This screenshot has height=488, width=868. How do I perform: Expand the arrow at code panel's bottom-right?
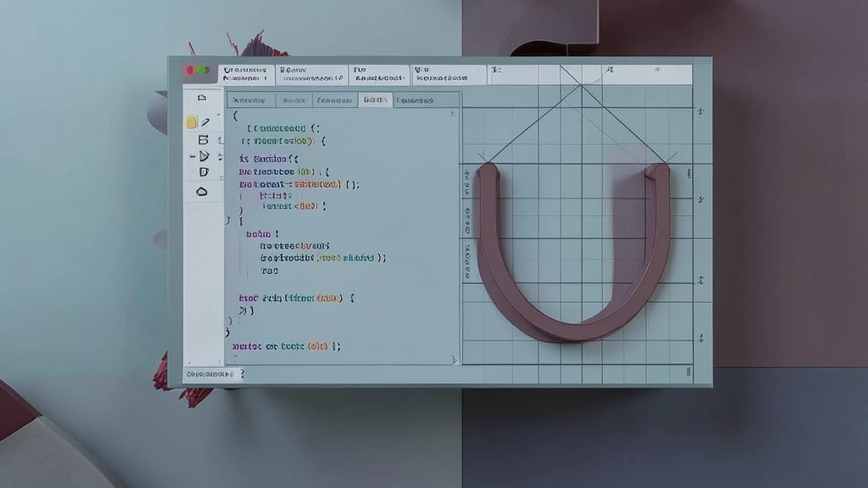pyautogui.click(x=454, y=359)
